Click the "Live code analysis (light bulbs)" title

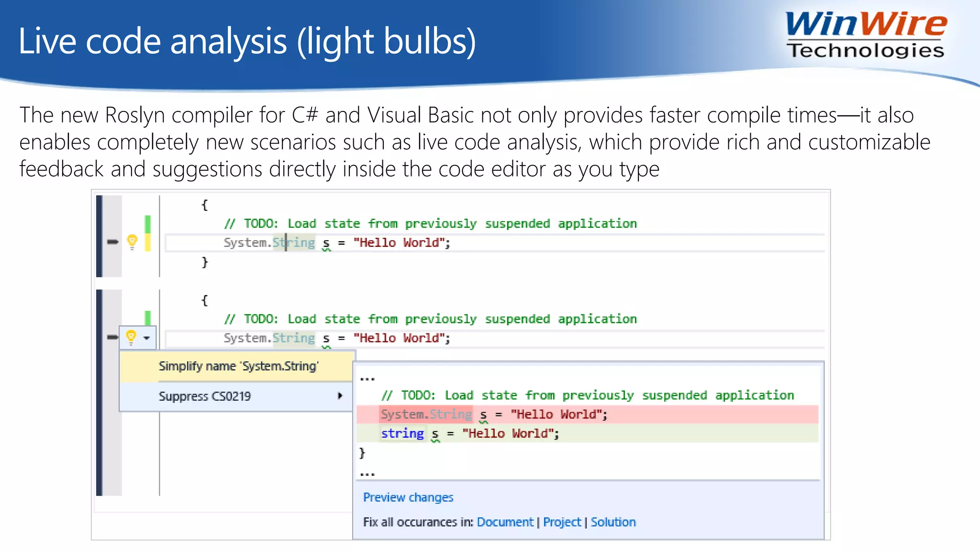247,41
